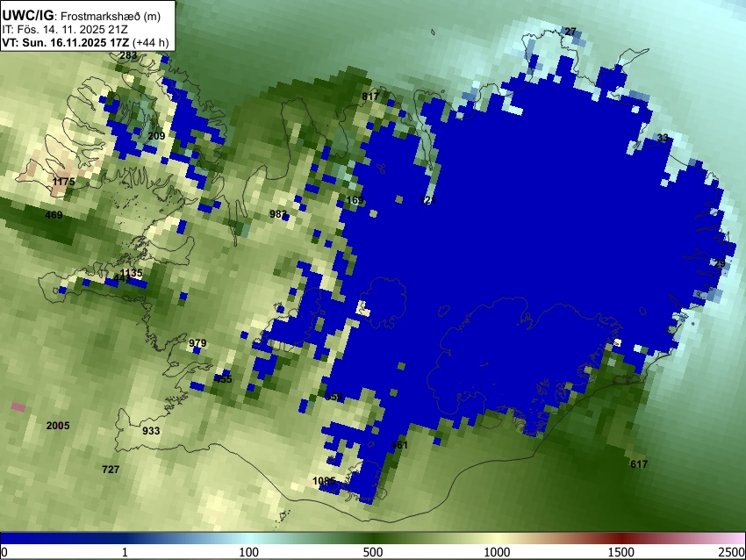The image size is (746, 560).
Task: Select the 'IT: Fös. 14. 11. 2025 21Z' line
Action: [x=65, y=30]
